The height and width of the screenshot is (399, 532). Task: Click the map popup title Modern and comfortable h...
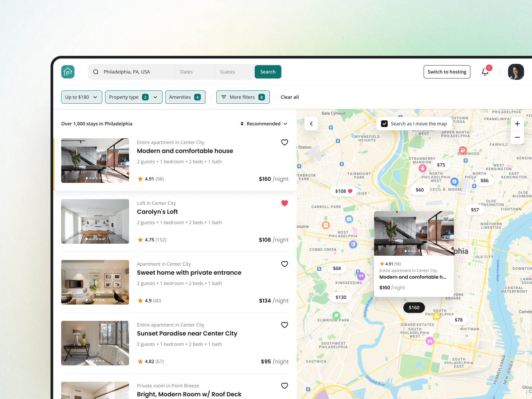(413, 277)
